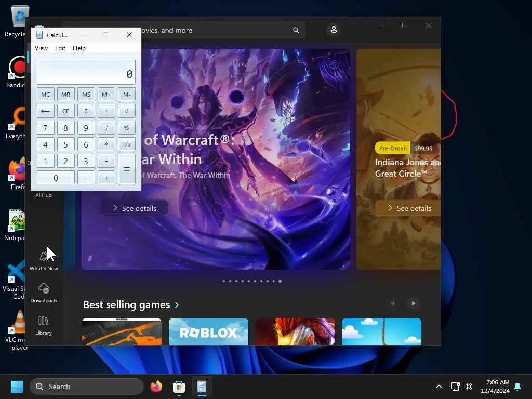The height and width of the screenshot is (399, 532).
Task: Click the divide key in Calculator
Action: click(x=106, y=128)
